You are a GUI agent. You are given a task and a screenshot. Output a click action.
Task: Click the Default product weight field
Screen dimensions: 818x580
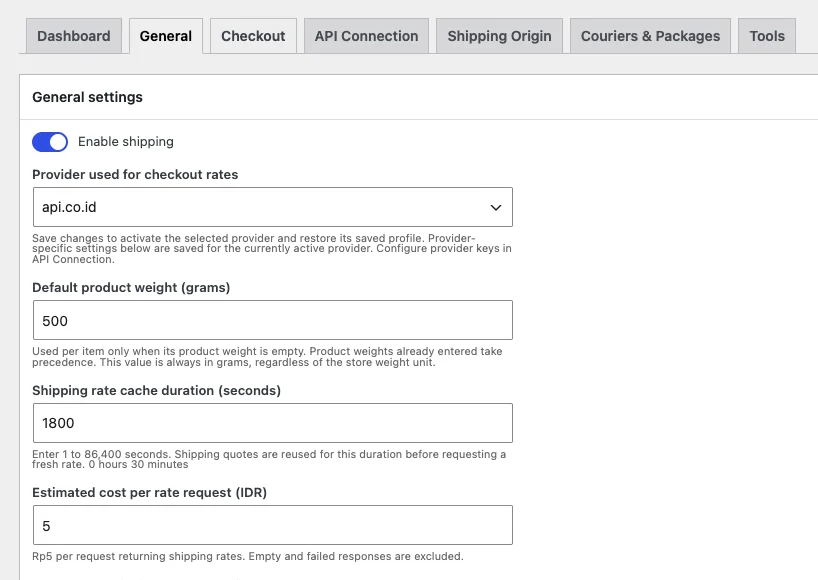click(x=273, y=320)
